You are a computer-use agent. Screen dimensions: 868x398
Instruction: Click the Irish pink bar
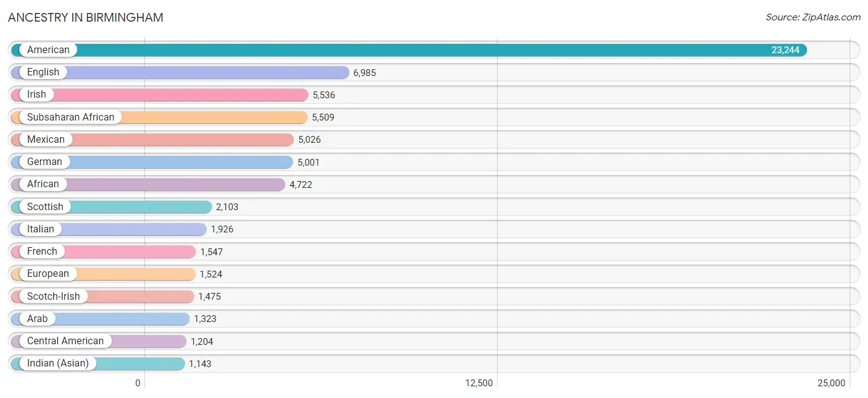(x=159, y=95)
